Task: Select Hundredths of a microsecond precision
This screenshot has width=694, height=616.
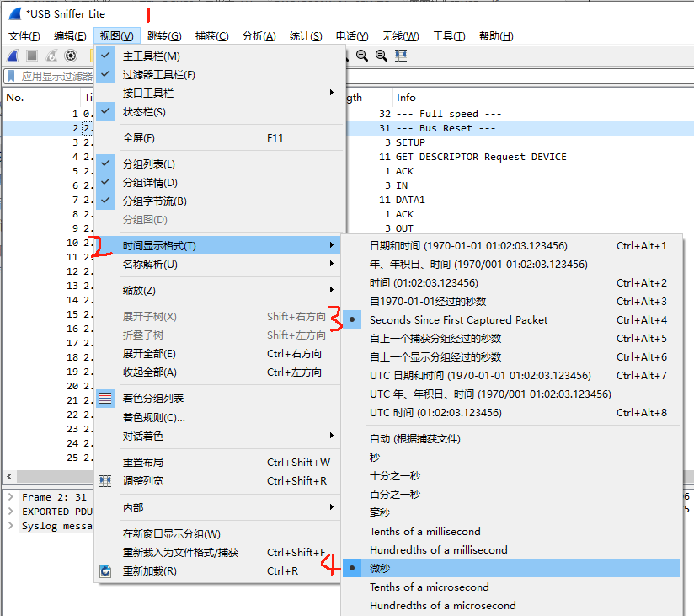Action: tap(511, 605)
